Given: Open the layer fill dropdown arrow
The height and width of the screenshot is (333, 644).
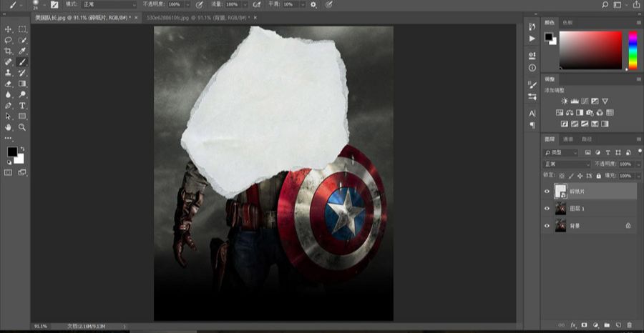Looking at the screenshot, I should coord(638,176).
